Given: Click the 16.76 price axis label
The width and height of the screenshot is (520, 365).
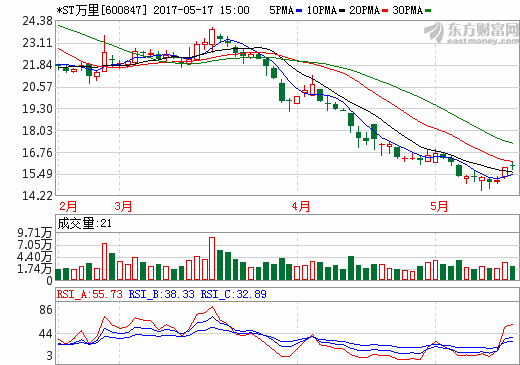Looking at the screenshot, I should click(x=38, y=153).
